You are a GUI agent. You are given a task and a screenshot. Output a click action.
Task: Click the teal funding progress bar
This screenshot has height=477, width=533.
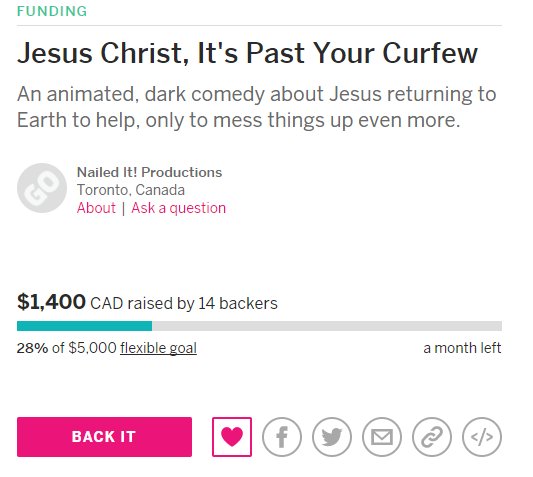coord(84,326)
